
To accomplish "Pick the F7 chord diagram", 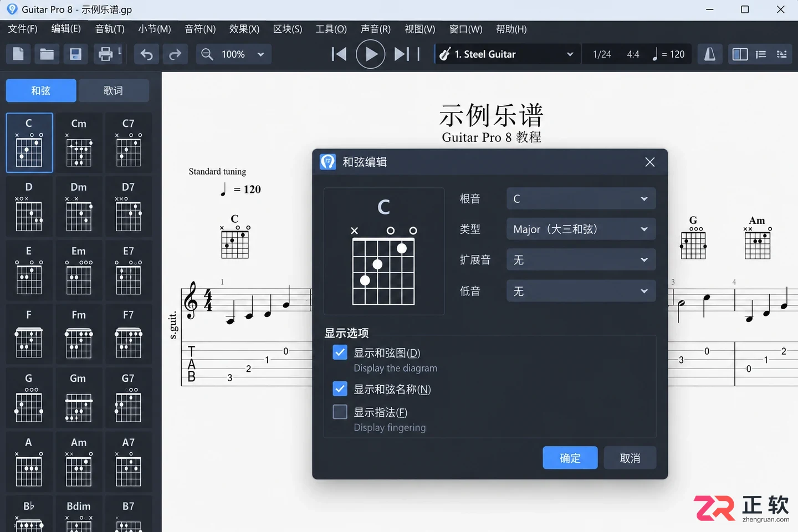I will click(x=128, y=334).
